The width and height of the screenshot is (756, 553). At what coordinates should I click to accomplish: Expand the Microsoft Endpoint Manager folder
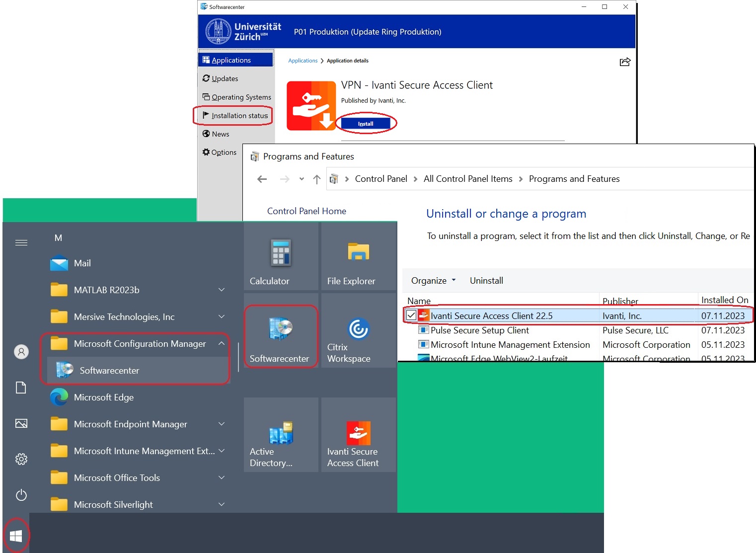(x=222, y=424)
